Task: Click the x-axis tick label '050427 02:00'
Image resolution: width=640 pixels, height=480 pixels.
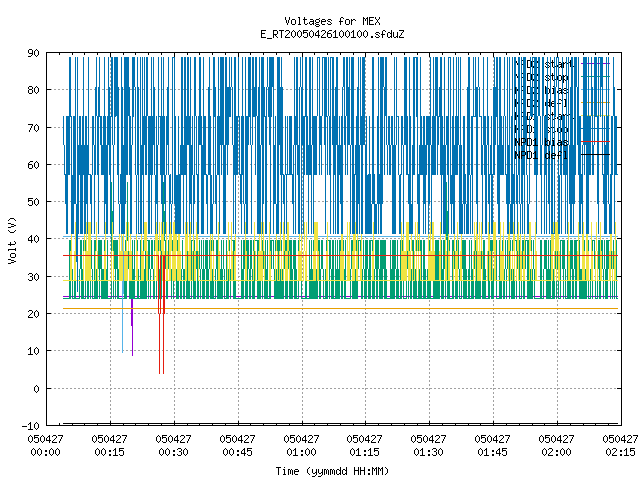Action: coord(556,446)
